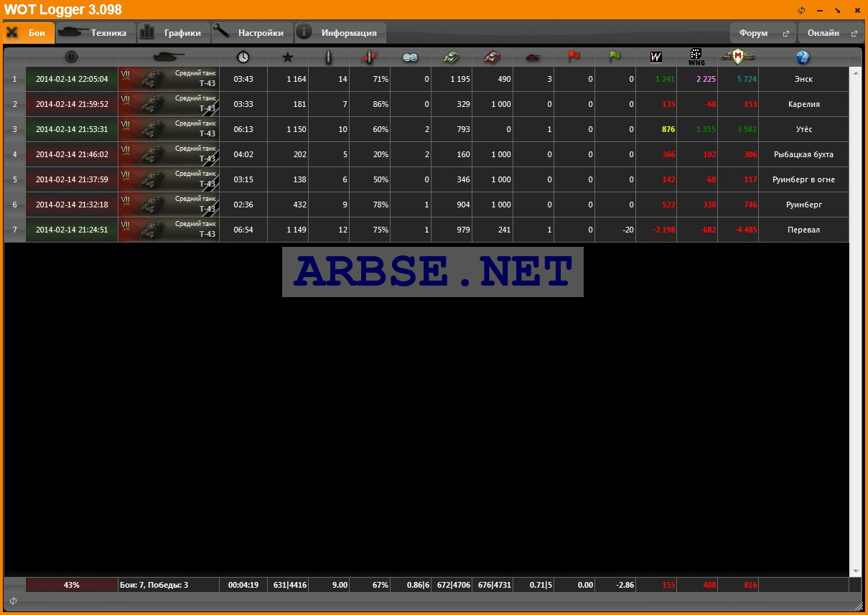Click the Перевал map cell
The height and width of the screenshot is (615, 868).
pos(803,230)
